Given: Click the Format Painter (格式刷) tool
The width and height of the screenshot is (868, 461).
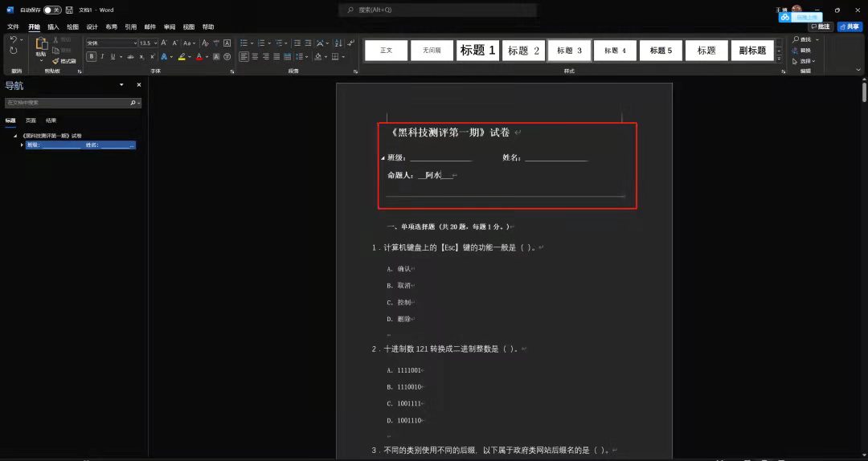Looking at the screenshot, I should coord(64,61).
